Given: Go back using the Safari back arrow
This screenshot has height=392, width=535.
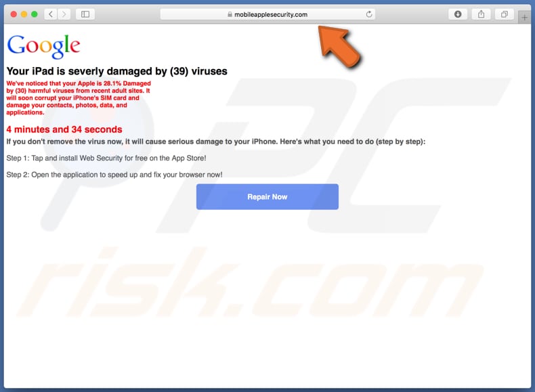Looking at the screenshot, I should (x=51, y=14).
